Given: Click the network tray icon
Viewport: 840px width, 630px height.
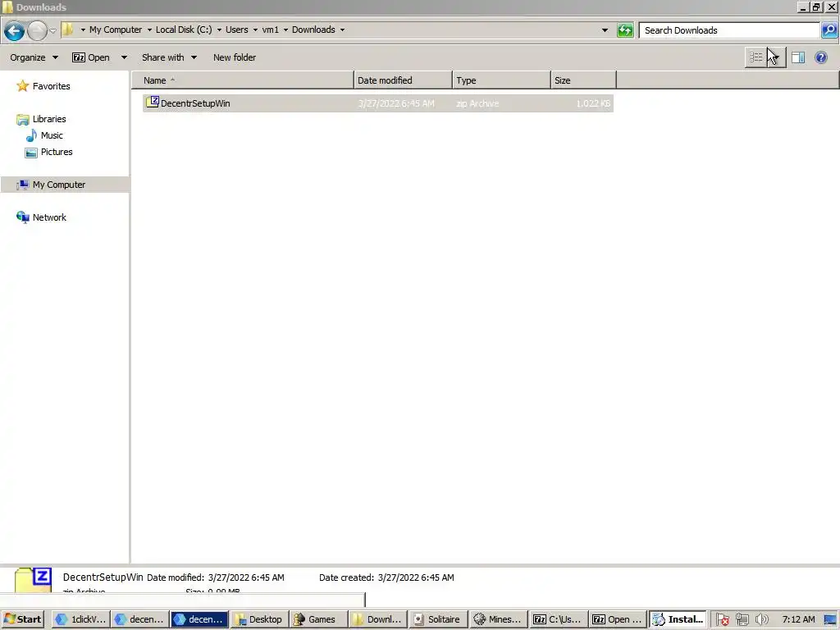Looking at the screenshot, I should [x=742, y=620].
